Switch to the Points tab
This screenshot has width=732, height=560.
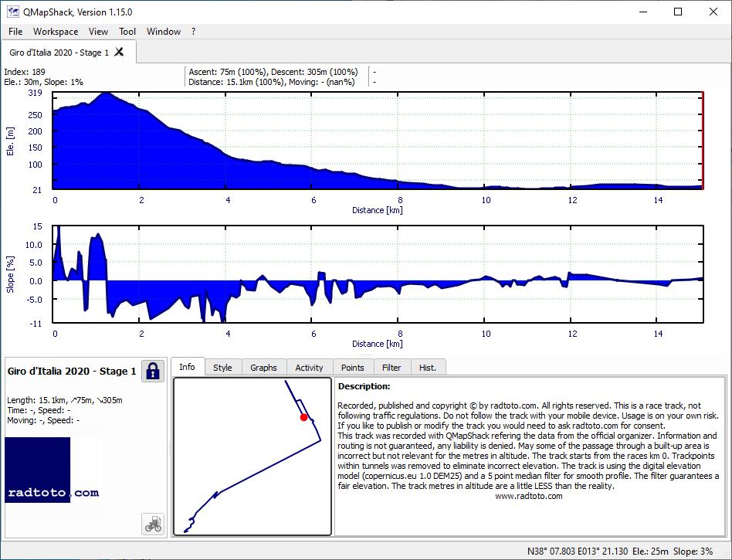click(352, 368)
